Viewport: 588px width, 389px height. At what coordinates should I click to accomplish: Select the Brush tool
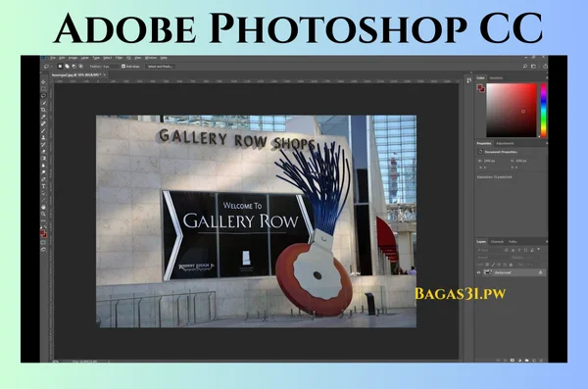tap(43, 130)
